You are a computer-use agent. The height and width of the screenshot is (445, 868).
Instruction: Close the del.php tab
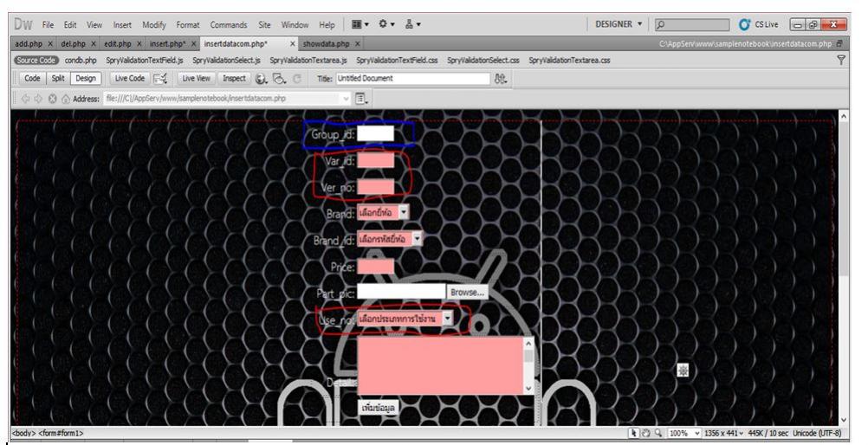click(93, 43)
